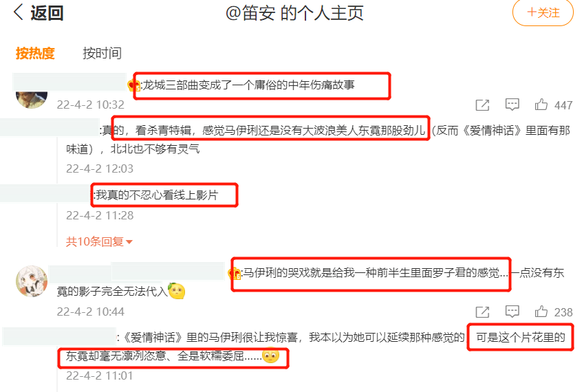The height and width of the screenshot is (392, 584).
Task: Switch to 按时间 sorting tab
Action: coord(102,53)
